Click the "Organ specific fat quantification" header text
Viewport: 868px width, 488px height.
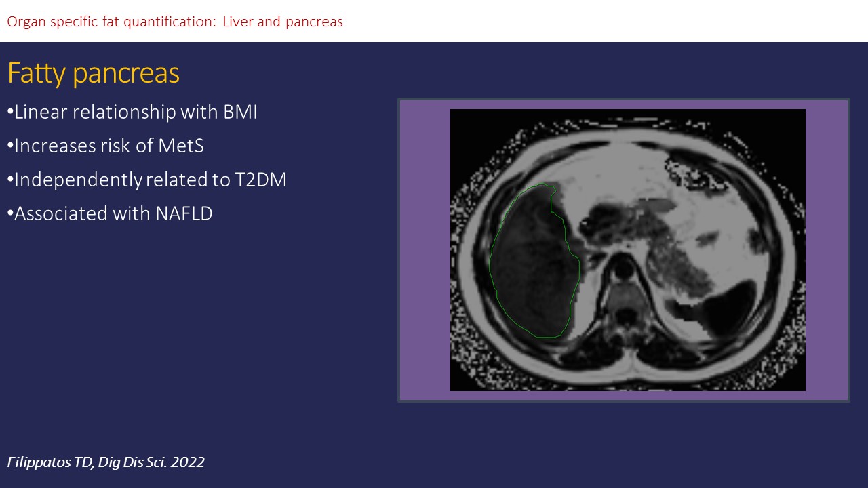point(112,22)
